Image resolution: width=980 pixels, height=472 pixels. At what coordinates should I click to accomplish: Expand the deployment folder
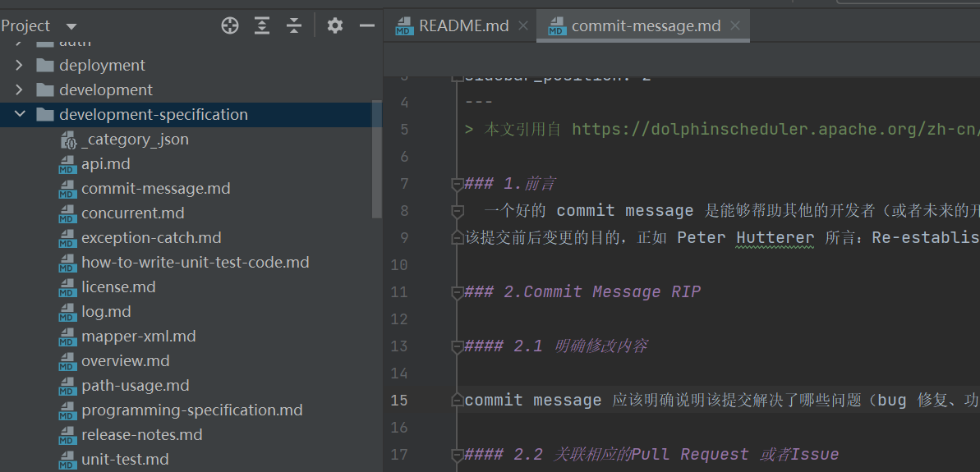pos(19,65)
